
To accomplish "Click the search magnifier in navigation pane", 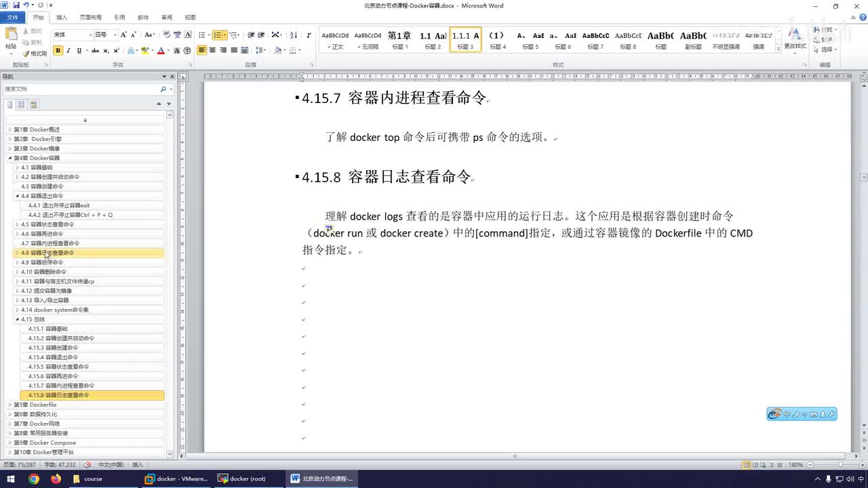I will (x=163, y=89).
